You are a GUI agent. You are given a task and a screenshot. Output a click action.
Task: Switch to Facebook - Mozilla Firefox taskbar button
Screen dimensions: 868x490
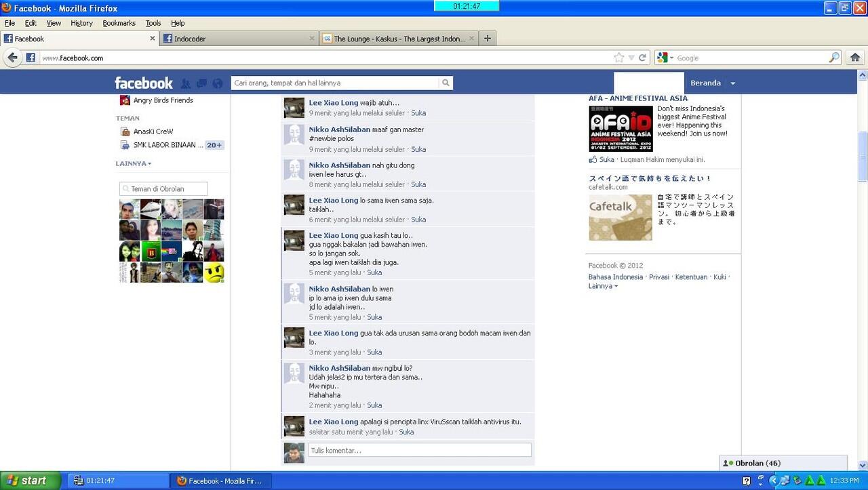point(220,481)
